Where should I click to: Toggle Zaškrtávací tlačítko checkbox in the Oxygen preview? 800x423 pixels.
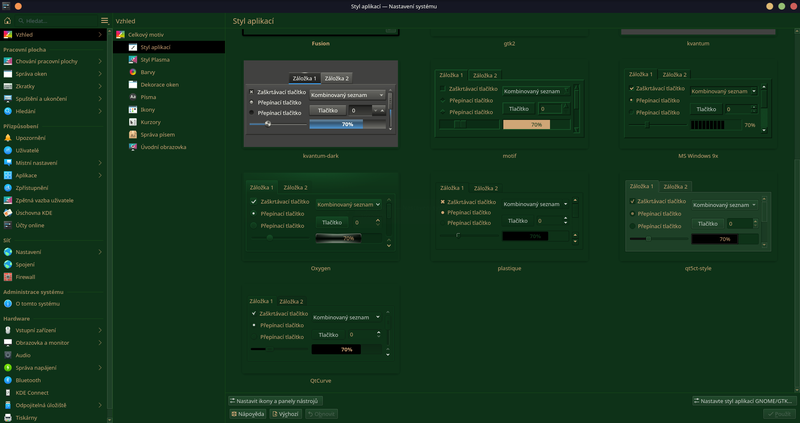point(254,201)
